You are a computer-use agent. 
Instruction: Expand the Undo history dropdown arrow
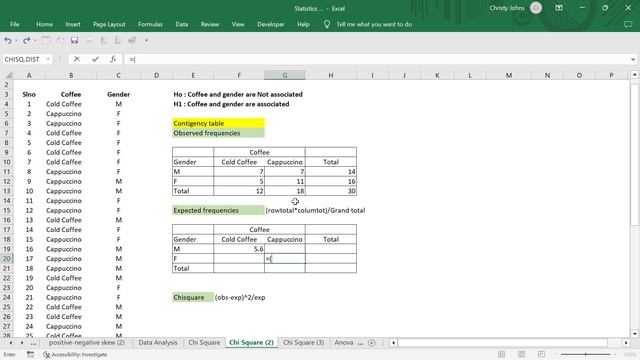pyautogui.click(x=16, y=40)
